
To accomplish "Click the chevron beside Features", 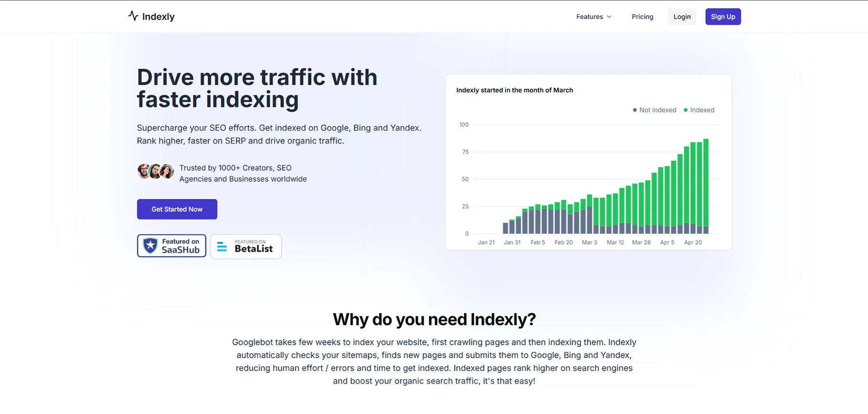I will (609, 17).
